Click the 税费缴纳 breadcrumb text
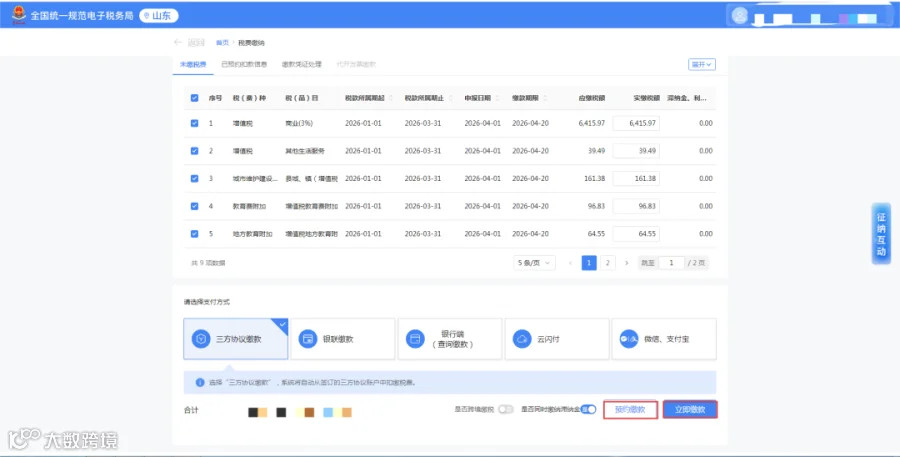The height and width of the screenshot is (457, 900). point(251,43)
